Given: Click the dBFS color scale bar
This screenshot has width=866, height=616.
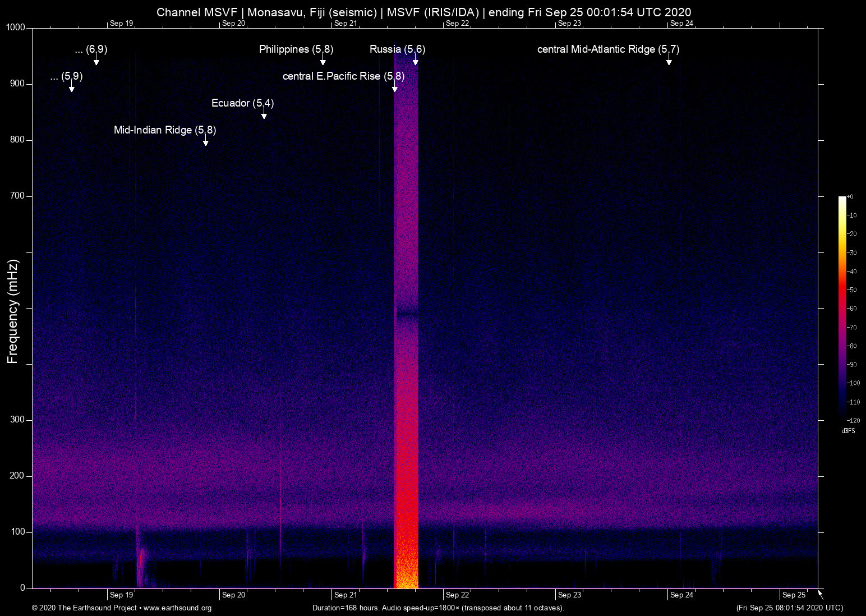Looking at the screenshot, I should (842, 307).
